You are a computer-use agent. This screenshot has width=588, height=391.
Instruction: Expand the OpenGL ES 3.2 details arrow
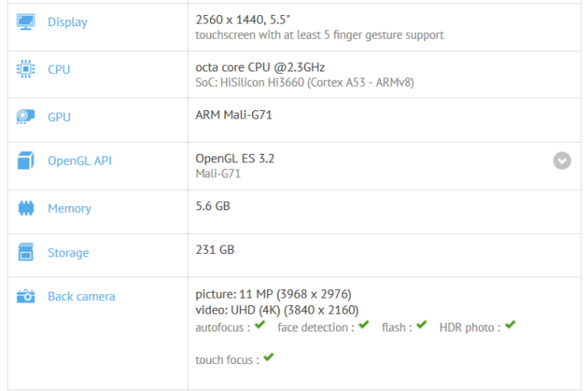click(x=562, y=161)
